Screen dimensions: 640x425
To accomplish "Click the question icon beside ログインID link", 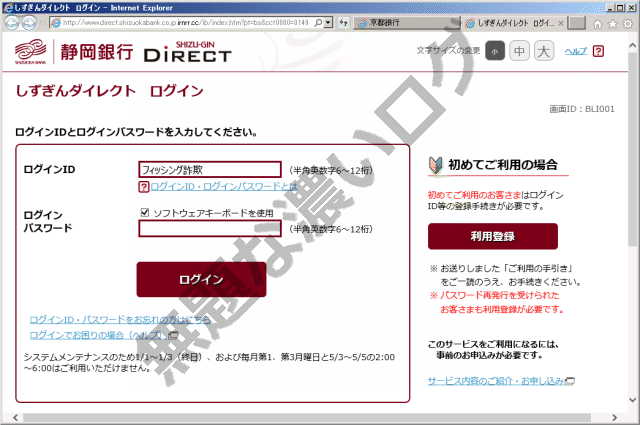I will click(143, 187).
